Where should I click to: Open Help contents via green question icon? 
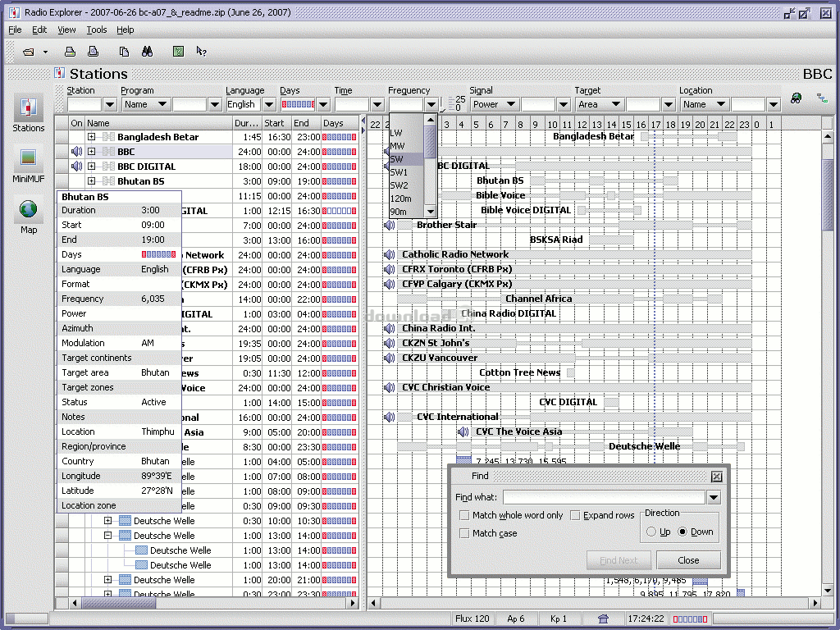tap(178, 52)
